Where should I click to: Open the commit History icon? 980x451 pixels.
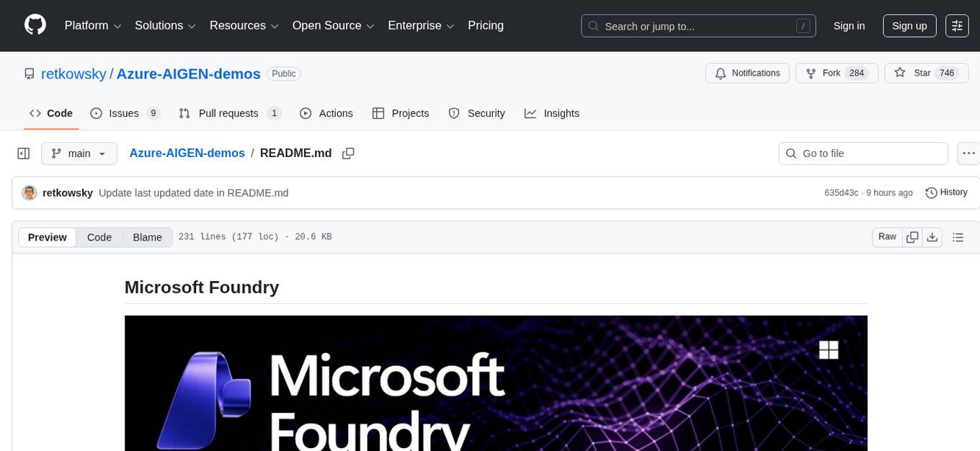click(x=930, y=192)
